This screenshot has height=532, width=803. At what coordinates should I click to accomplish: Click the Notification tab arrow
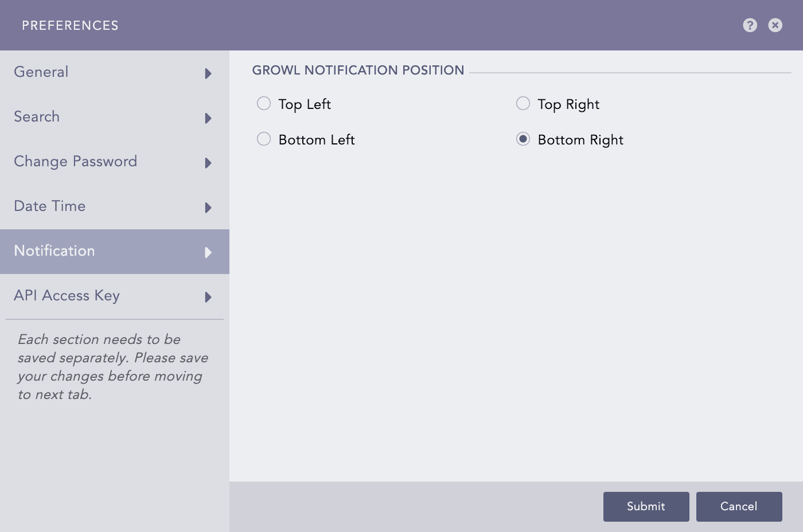[208, 252]
